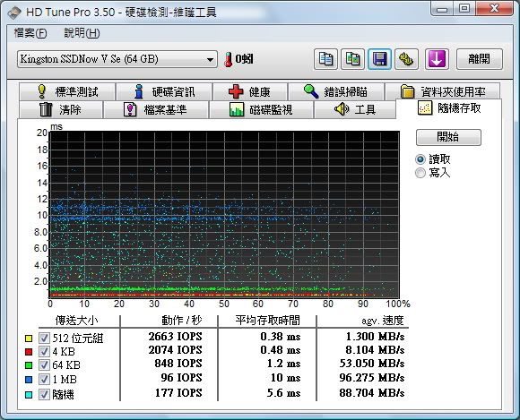Open the 錯誤掃瞄 error scan magnifier tab
Screen dimensions: 520x420
pos(336,91)
